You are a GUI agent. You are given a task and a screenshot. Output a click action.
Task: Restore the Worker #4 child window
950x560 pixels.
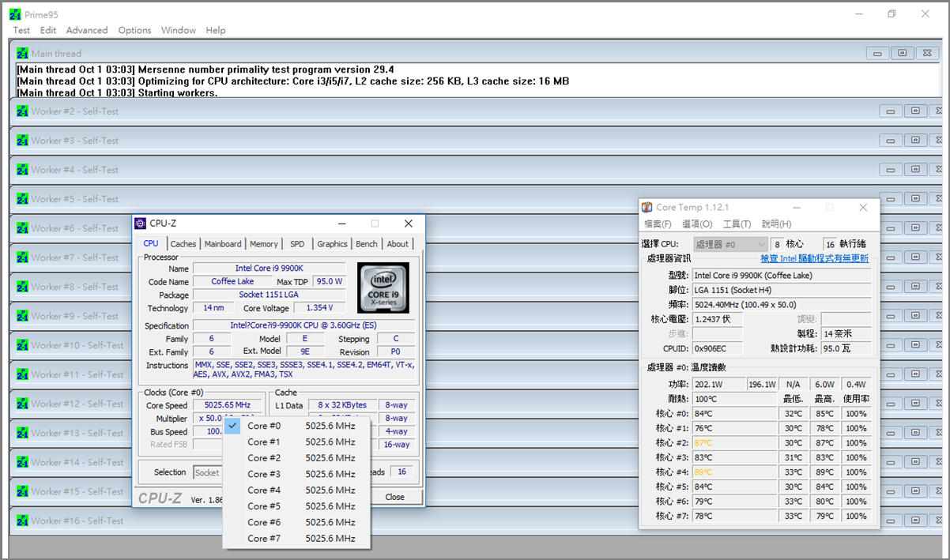coord(915,170)
